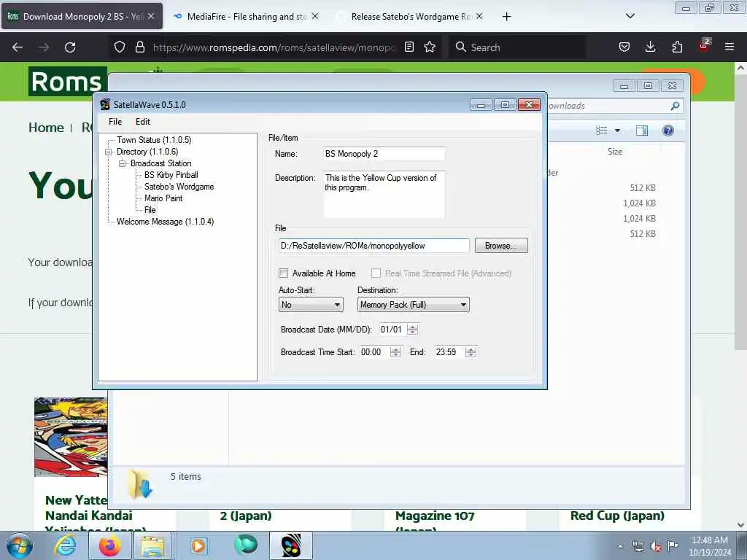Open Red Cup (Japan) link
The width and height of the screenshot is (747, 560).
pyautogui.click(x=617, y=516)
